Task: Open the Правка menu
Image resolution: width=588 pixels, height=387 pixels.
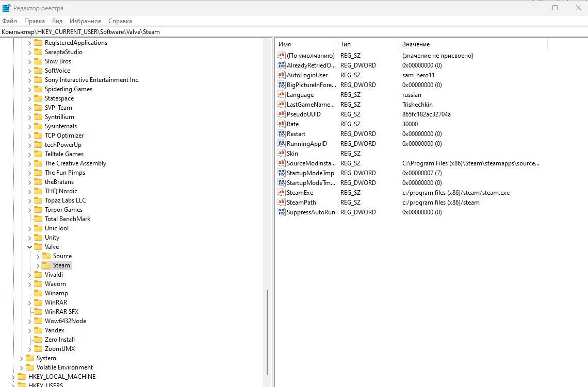Action: [x=34, y=21]
